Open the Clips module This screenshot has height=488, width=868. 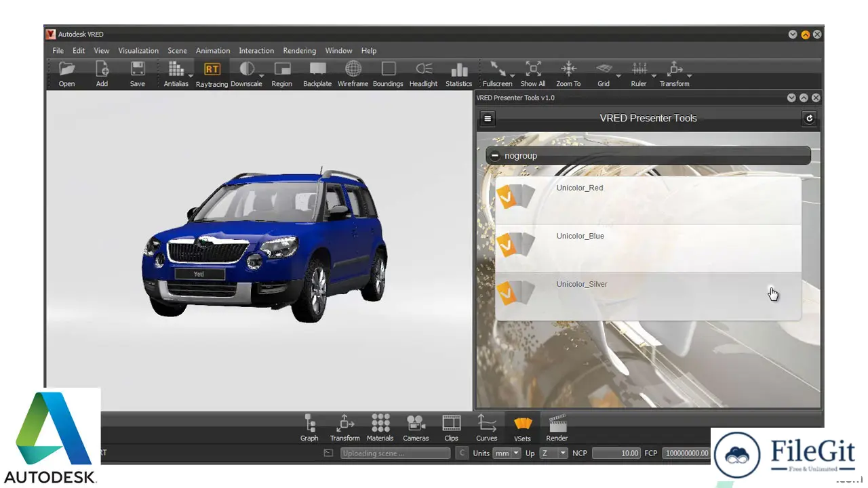coord(452,428)
